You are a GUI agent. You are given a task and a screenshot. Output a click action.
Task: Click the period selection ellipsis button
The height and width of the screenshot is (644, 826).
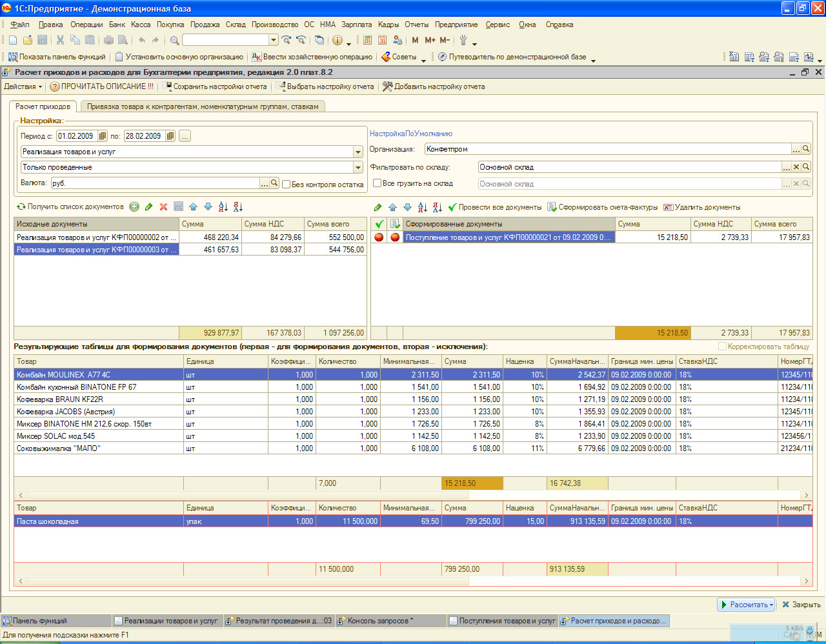[x=185, y=136]
